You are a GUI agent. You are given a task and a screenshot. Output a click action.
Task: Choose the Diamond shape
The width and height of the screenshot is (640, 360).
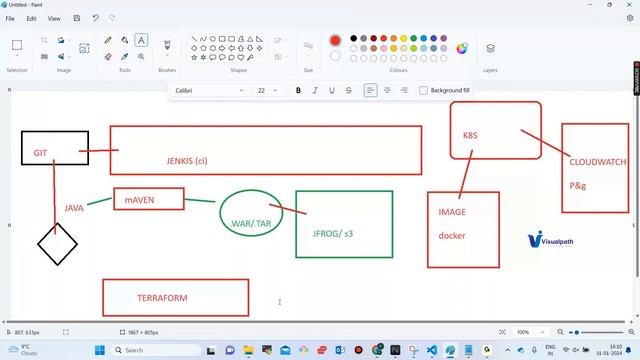pyautogui.click(x=194, y=48)
